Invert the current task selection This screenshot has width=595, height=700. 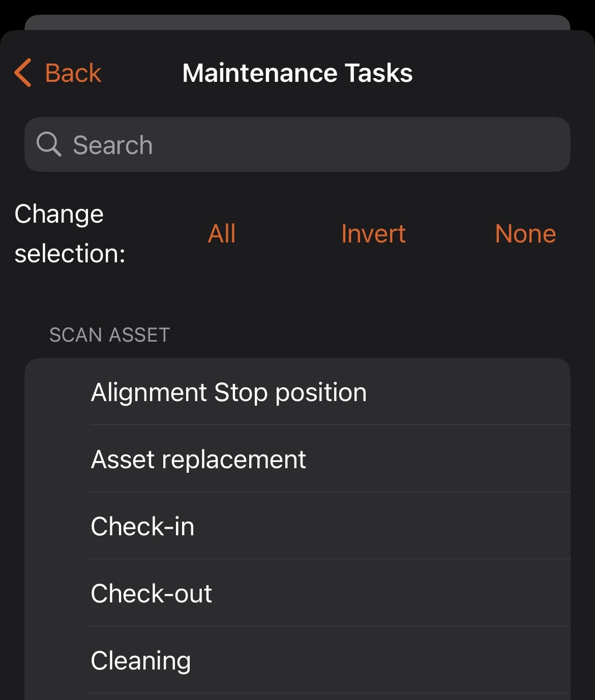tap(373, 234)
